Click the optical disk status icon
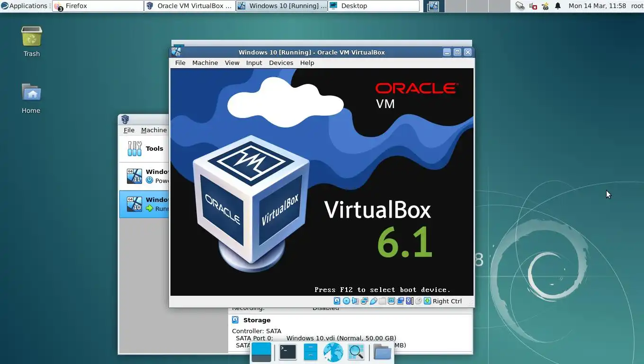This screenshot has width=644, height=364. 346,301
